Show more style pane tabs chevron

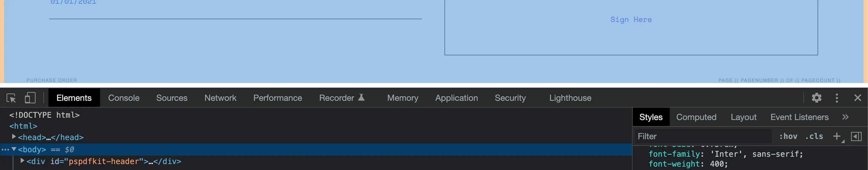coord(845,117)
